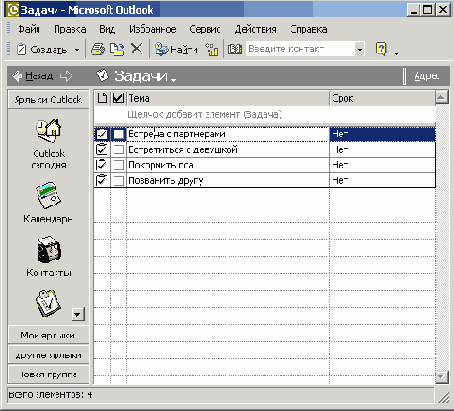The height and width of the screenshot is (411, 454).
Task: Expand the Создать button dropdown arrow
Action: (77, 50)
